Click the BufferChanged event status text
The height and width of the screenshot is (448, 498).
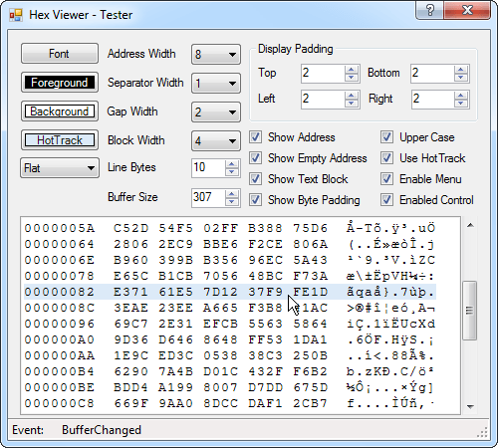pyautogui.click(x=102, y=430)
